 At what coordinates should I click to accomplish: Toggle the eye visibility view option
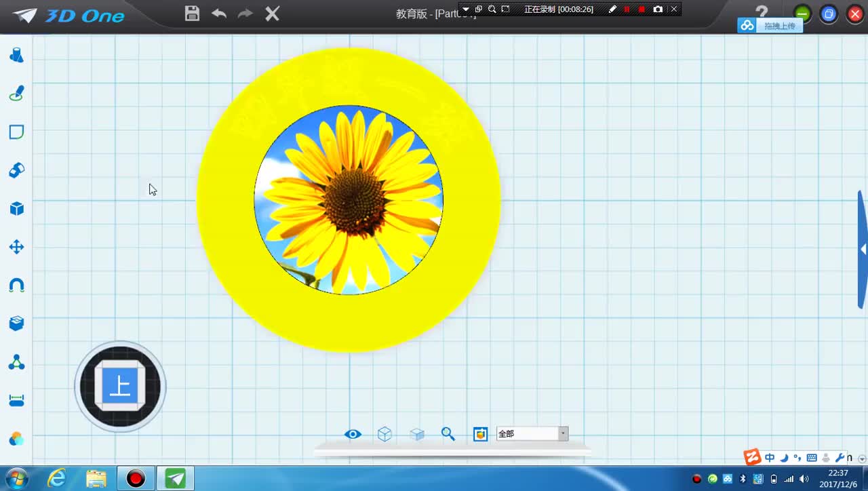[x=353, y=434]
